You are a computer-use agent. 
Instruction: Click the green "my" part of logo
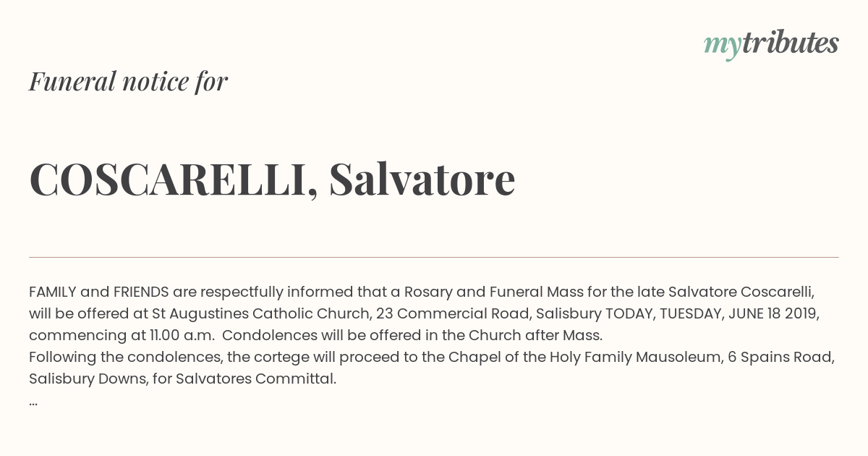[722, 47]
